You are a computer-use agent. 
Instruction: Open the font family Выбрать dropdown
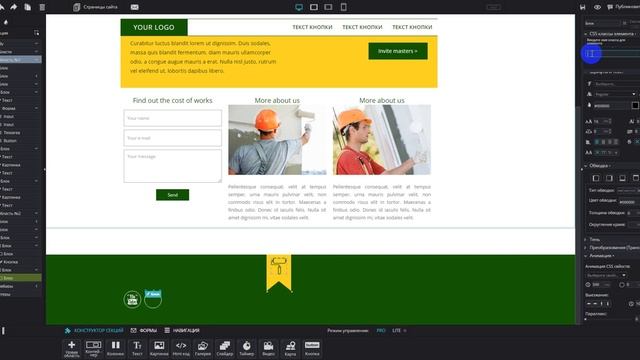tap(616, 84)
